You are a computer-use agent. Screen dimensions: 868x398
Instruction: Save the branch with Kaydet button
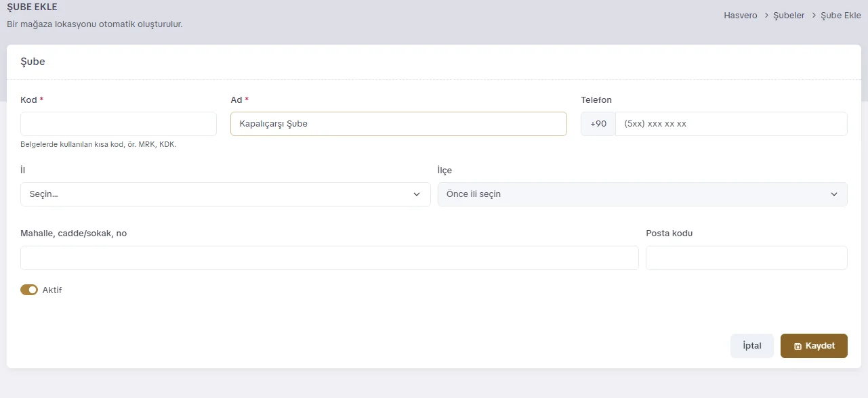814,346
